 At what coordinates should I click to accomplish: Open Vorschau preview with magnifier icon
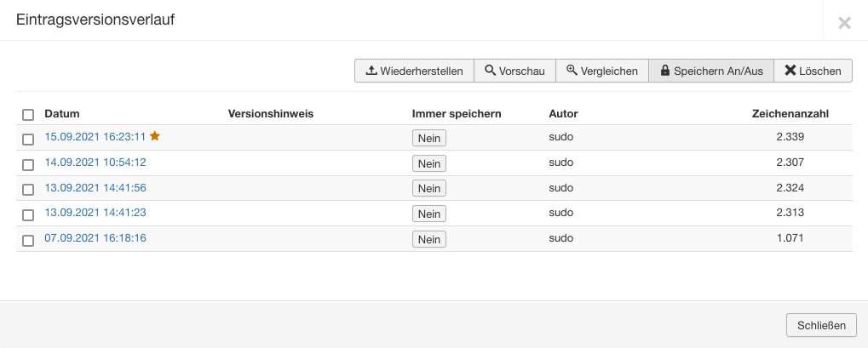pyautogui.click(x=514, y=71)
